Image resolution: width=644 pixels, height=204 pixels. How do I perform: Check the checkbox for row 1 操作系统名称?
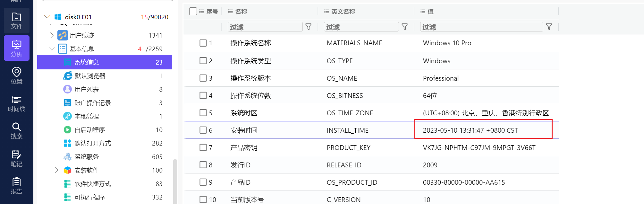tap(203, 43)
